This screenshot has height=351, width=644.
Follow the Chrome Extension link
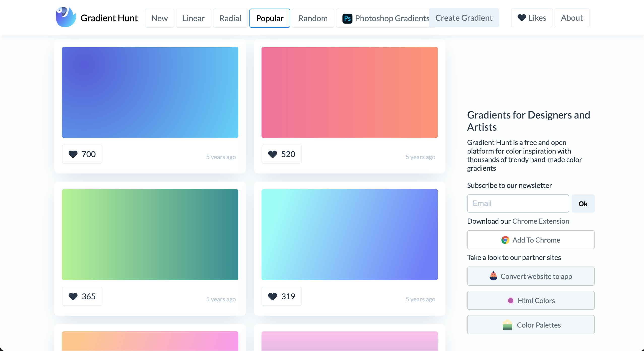coord(541,221)
